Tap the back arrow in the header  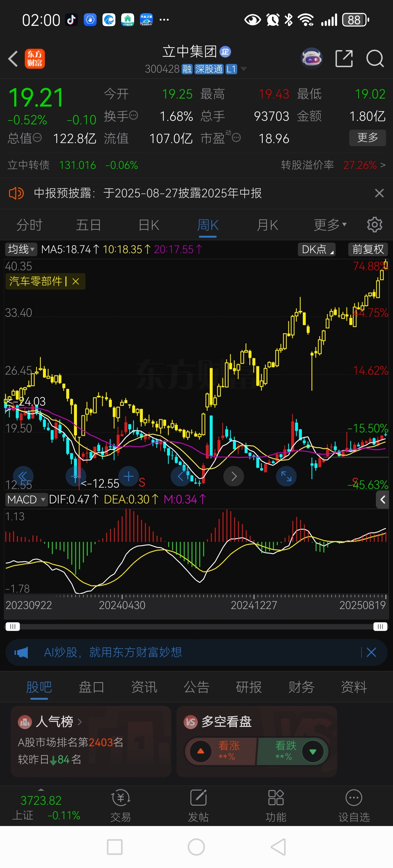13,59
